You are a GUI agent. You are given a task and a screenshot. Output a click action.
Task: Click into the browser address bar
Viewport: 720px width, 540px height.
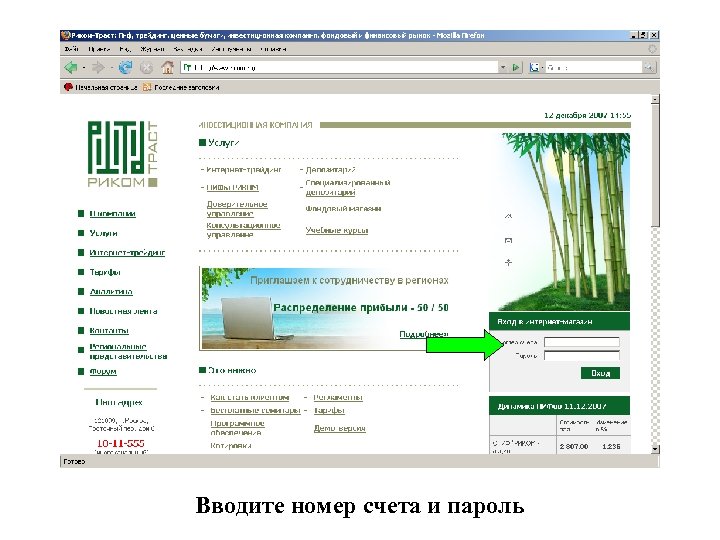(340, 68)
